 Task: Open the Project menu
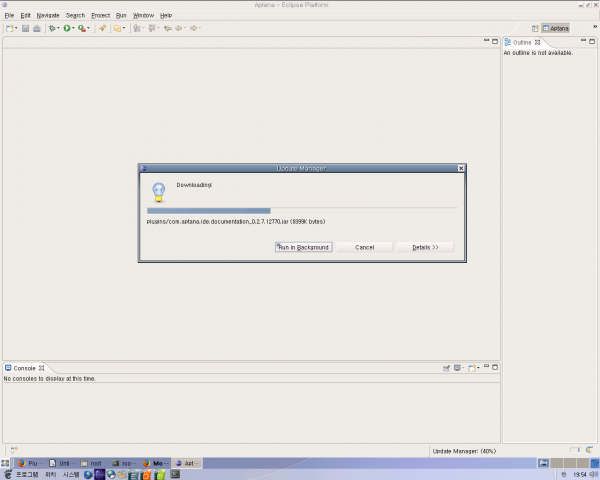coord(101,16)
